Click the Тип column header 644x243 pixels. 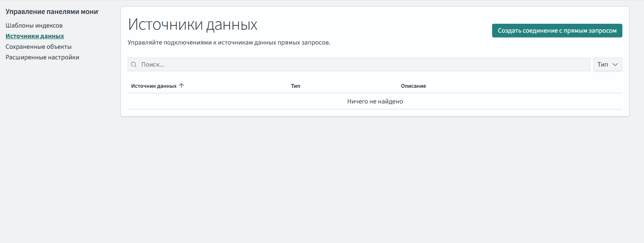click(x=296, y=86)
